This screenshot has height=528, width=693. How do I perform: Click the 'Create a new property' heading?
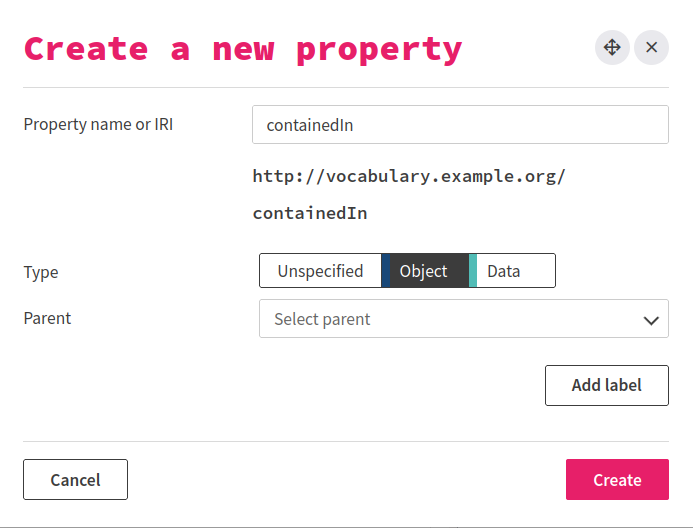pyautogui.click(x=243, y=48)
